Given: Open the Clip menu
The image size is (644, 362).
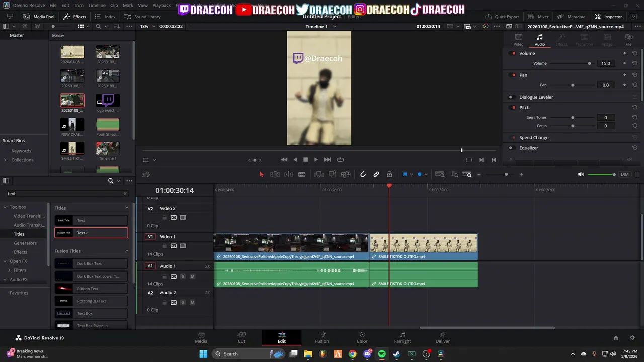Looking at the screenshot, I should [114, 5].
